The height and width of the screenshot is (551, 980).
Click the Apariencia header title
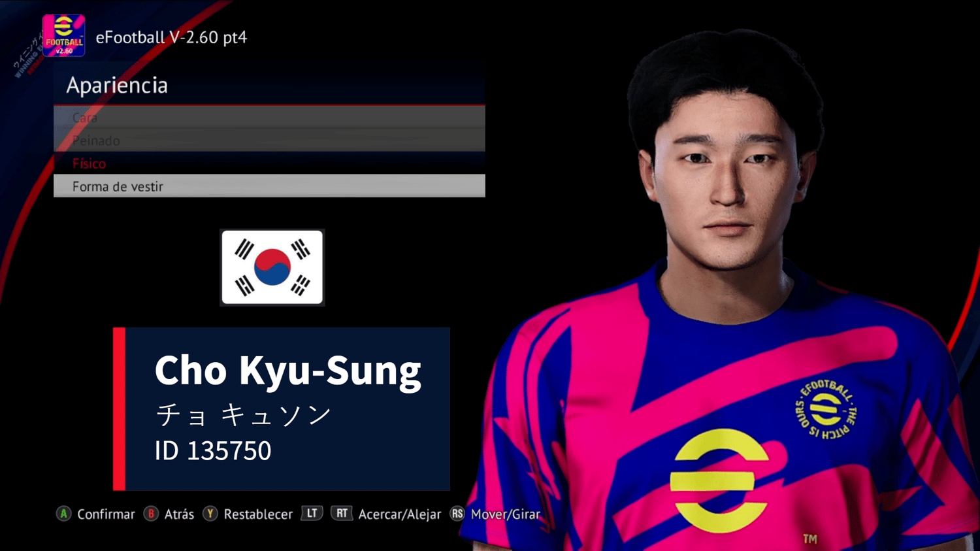tap(117, 86)
